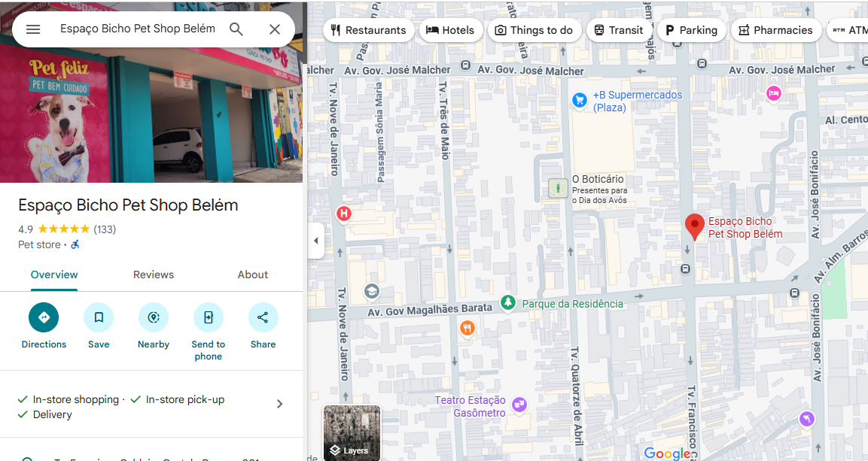The width and height of the screenshot is (868, 461).
Task: Click the Send to phone icon
Action: (x=208, y=317)
